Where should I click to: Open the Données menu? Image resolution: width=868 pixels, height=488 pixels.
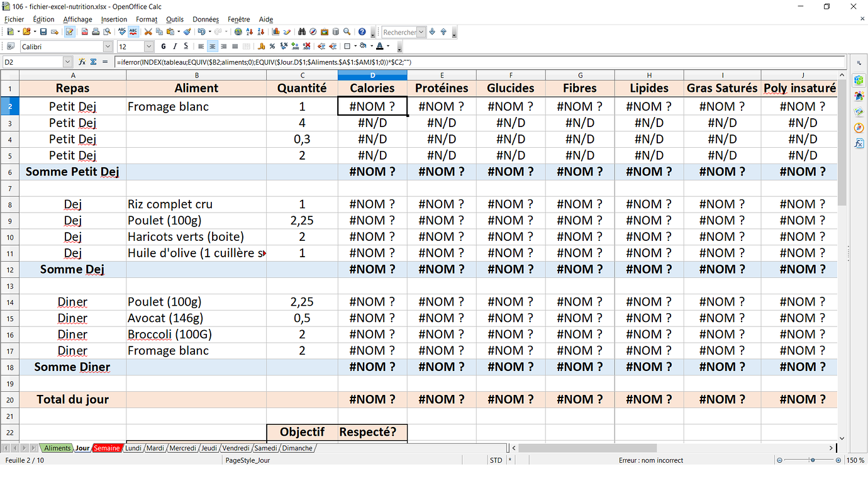(x=206, y=19)
